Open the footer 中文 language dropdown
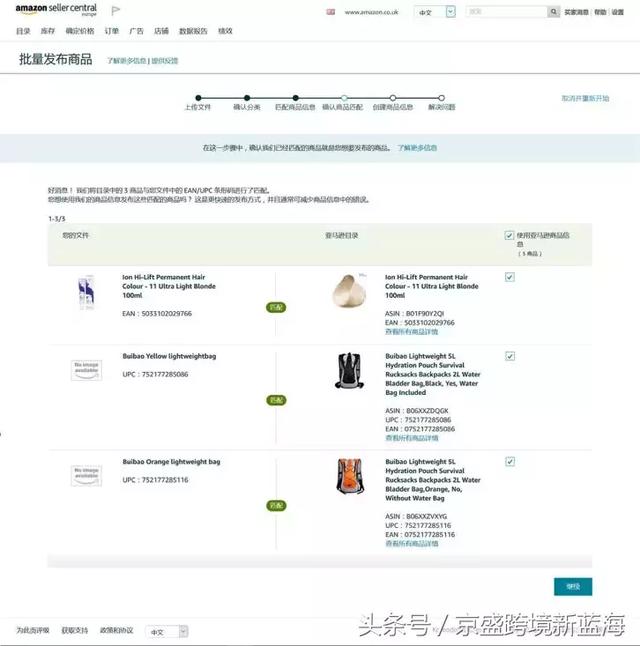The width and height of the screenshot is (640, 646). point(167,632)
